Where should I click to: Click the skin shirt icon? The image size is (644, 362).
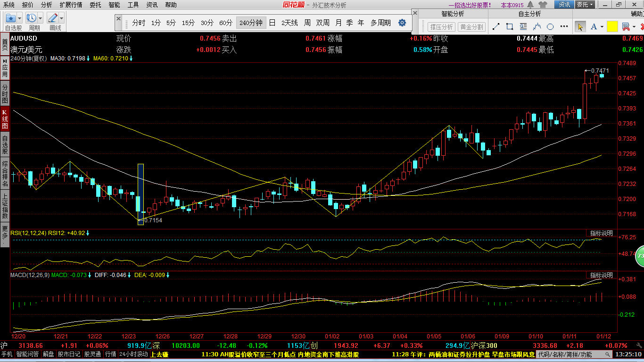tap(543, 5)
